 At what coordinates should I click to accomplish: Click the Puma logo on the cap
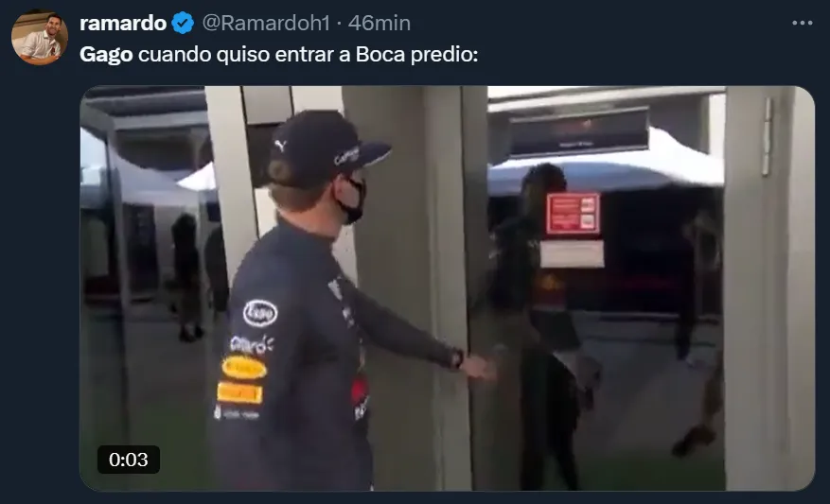280,145
